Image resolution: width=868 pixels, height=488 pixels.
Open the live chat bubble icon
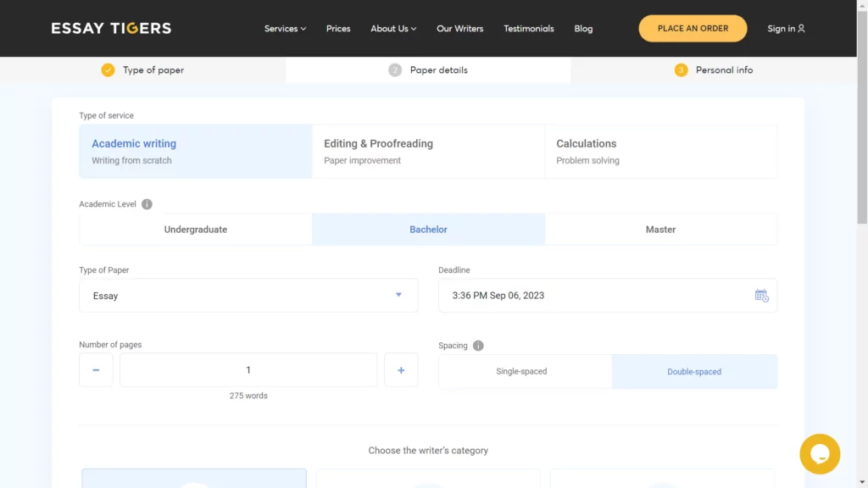coord(820,454)
